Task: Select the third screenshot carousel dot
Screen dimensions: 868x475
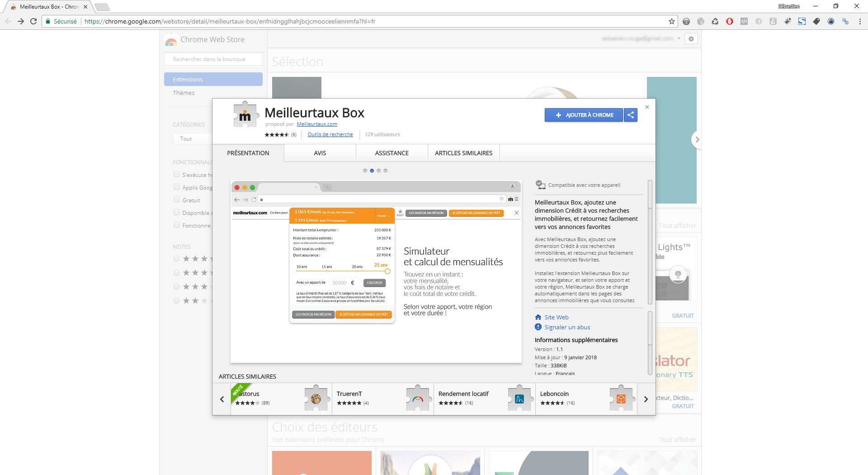Action: (379, 171)
